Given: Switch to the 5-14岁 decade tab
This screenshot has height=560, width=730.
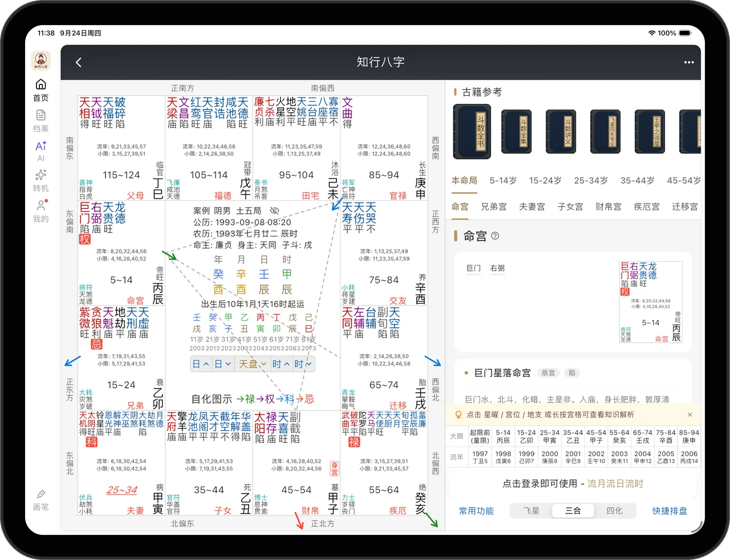Looking at the screenshot, I should [503, 180].
